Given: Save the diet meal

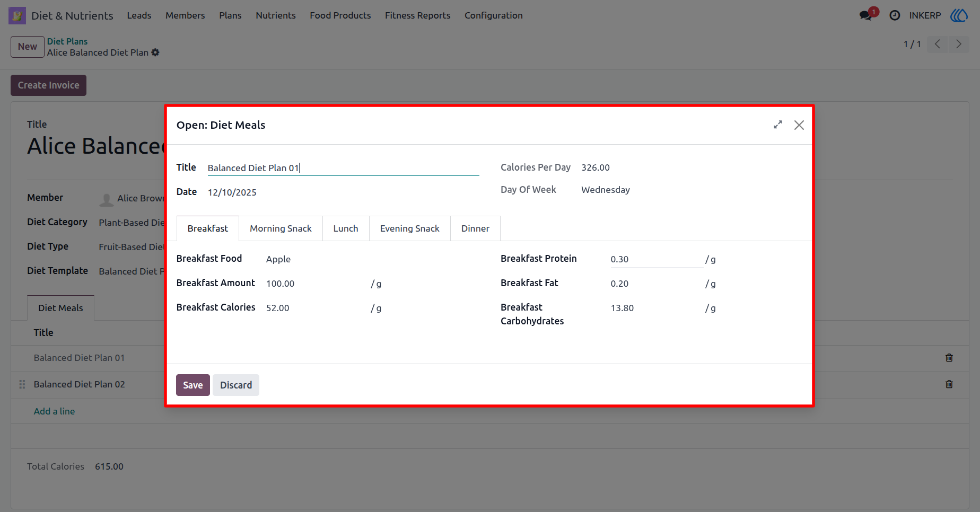Looking at the screenshot, I should point(193,385).
